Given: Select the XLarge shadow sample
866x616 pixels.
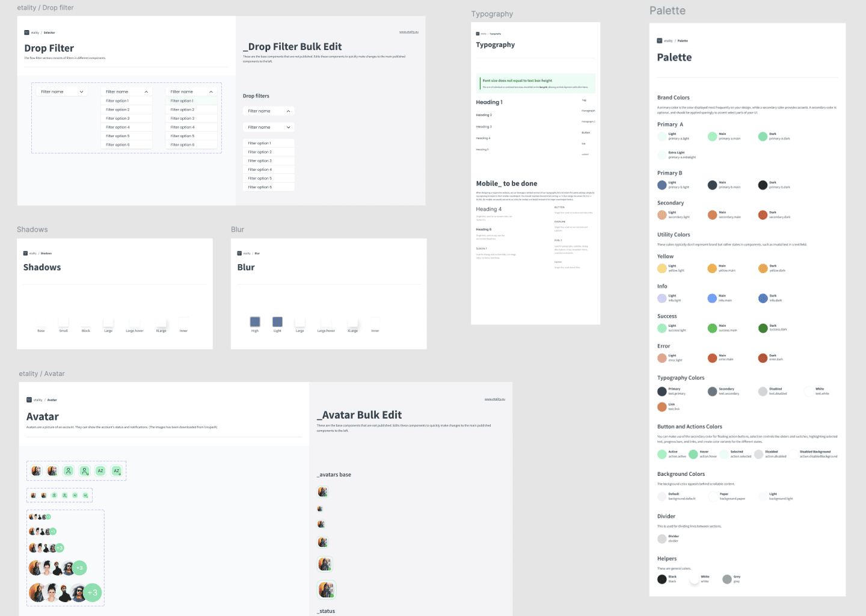Looking at the screenshot, I should 161,322.
